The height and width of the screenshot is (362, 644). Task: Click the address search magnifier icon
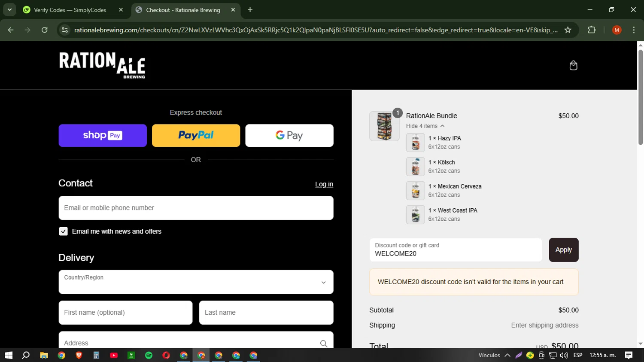324,343
